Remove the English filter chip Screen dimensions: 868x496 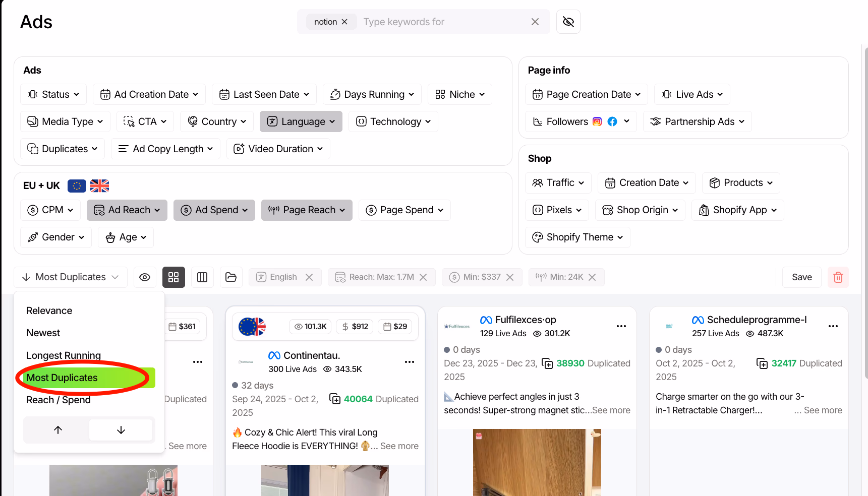click(309, 277)
